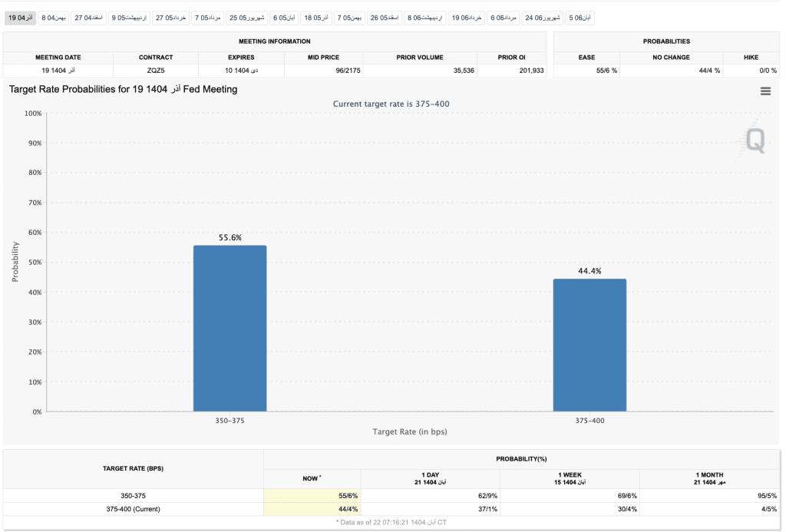The width and height of the screenshot is (786, 532).
Task: Open the chart context menu hamburger icon
Action: tap(765, 91)
